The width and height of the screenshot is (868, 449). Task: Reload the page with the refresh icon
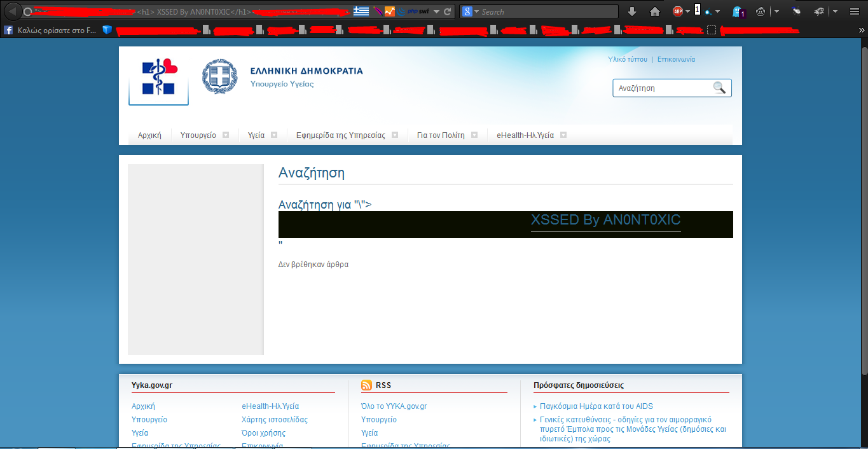(448, 11)
